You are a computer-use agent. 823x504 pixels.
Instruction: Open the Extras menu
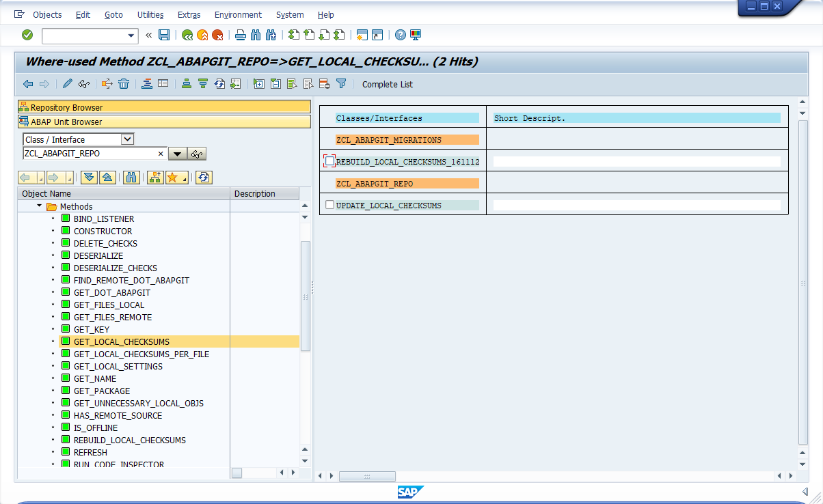189,14
